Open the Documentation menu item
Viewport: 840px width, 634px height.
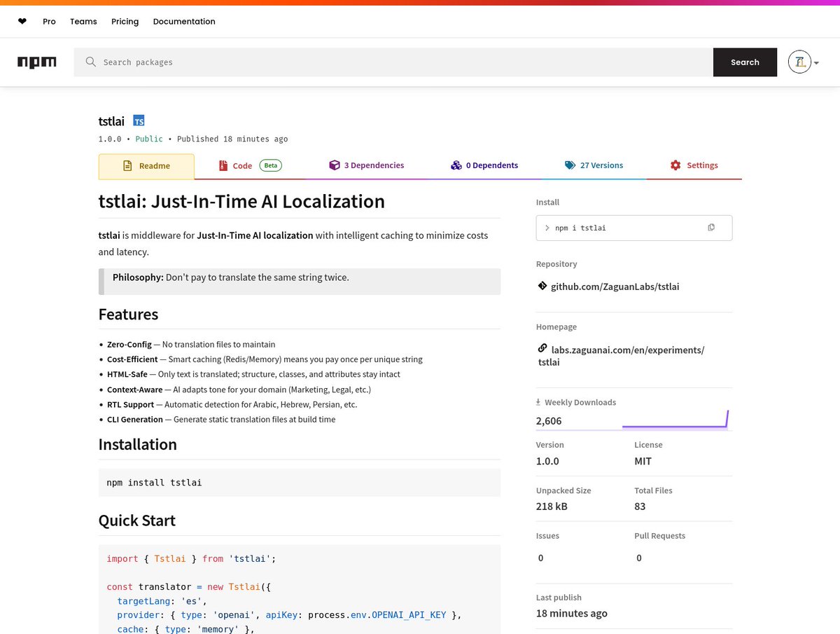[184, 22]
